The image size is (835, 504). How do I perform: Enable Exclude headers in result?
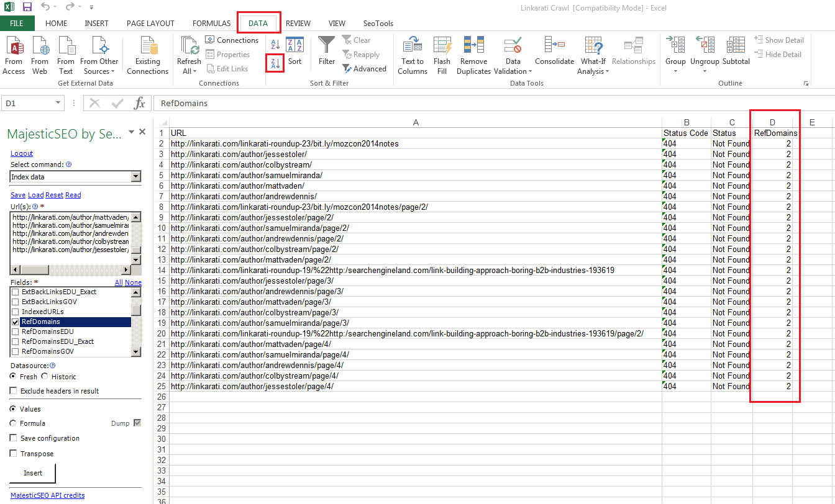pyautogui.click(x=14, y=391)
